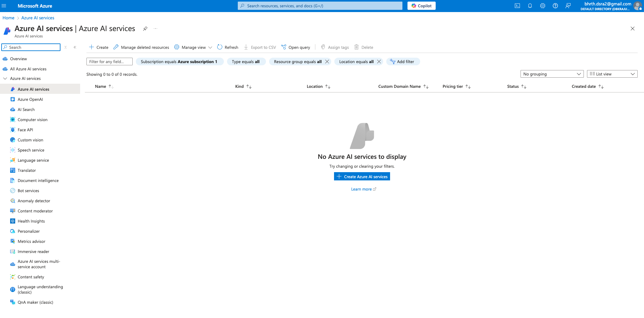Open Copilot

click(421, 6)
